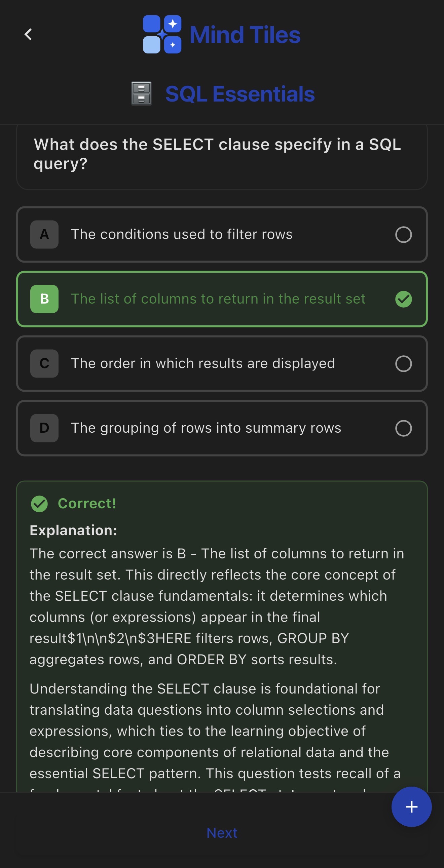The width and height of the screenshot is (444, 868).
Task: Select the radio button for answer A
Action: click(x=404, y=234)
